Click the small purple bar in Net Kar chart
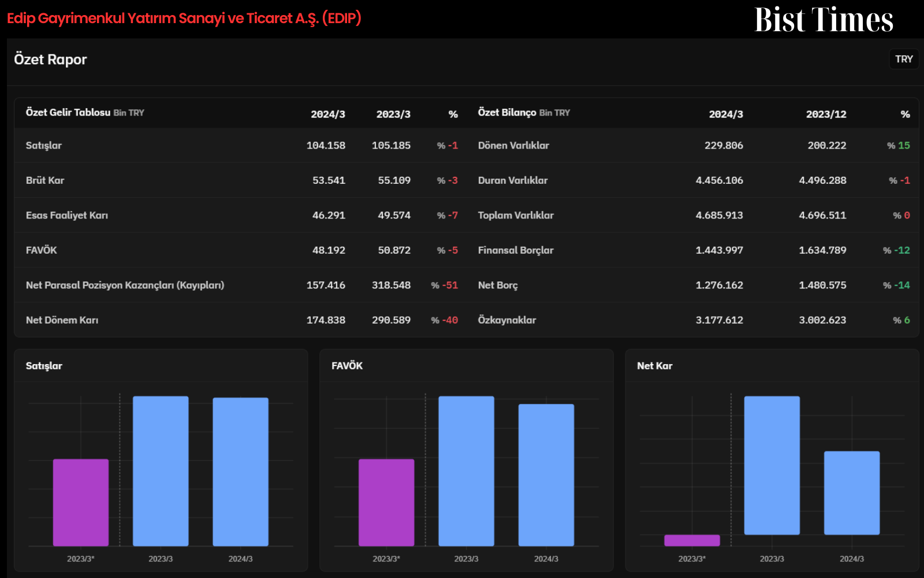The image size is (924, 578). [692, 540]
